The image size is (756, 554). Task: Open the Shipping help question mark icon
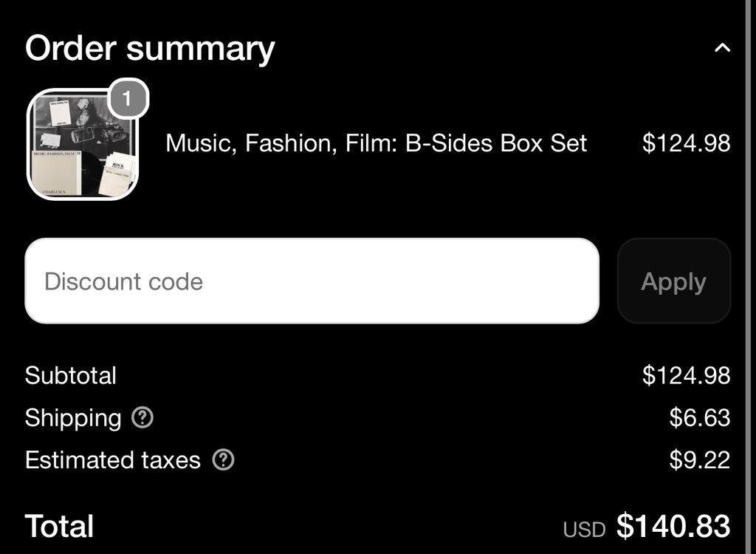coord(142,417)
